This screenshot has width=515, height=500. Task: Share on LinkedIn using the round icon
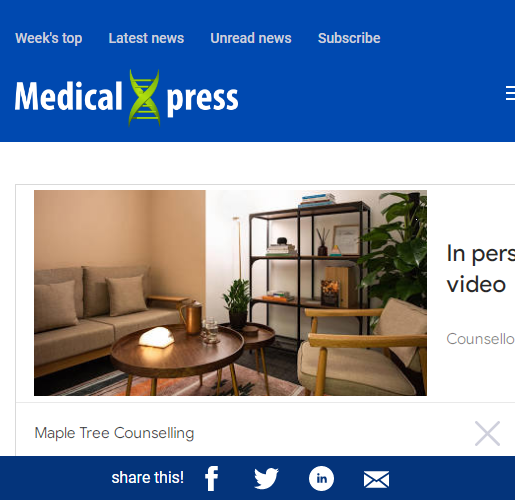pyautogui.click(x=321, y=479)
